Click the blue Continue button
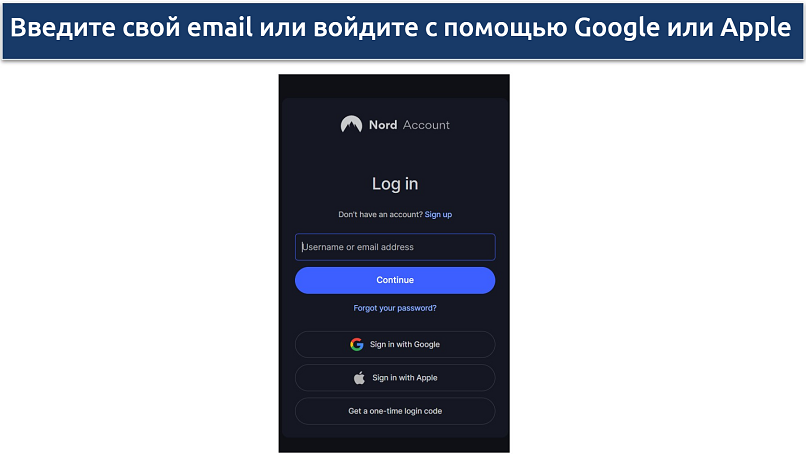Screen dimensions: 806x454 click(x=395, y=280)
